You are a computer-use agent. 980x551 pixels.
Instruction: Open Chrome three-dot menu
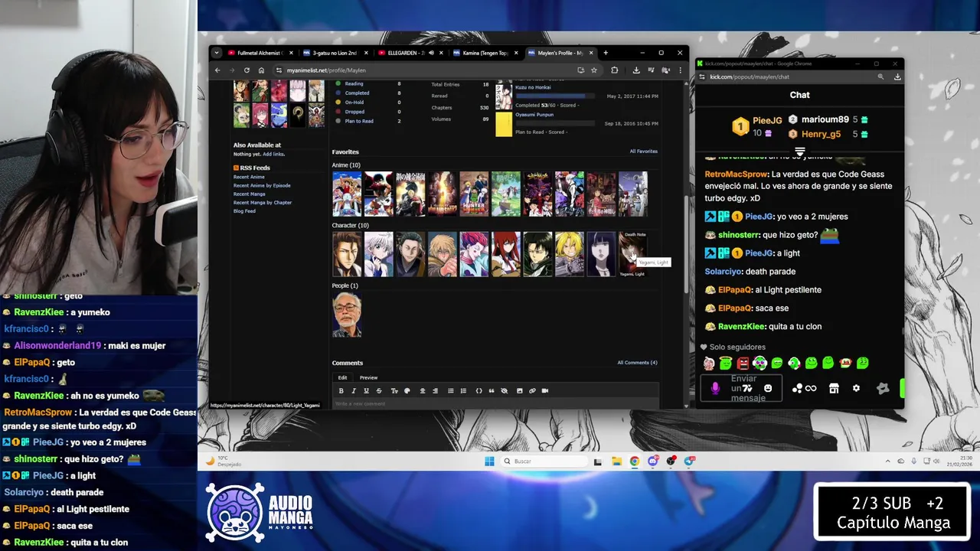pyautogui.click(x=680, y=70)
